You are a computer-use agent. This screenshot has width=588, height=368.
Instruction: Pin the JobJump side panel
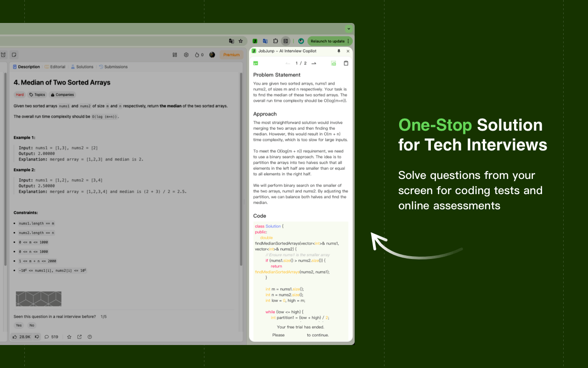[339, 51]
